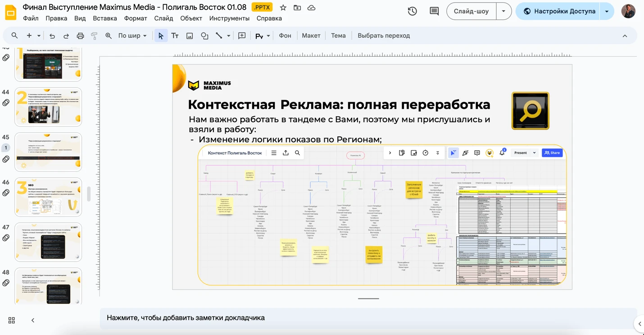Viewport: 644px width, 335px height.
Task: Open the Google Slides home logo
Action: 10,12
